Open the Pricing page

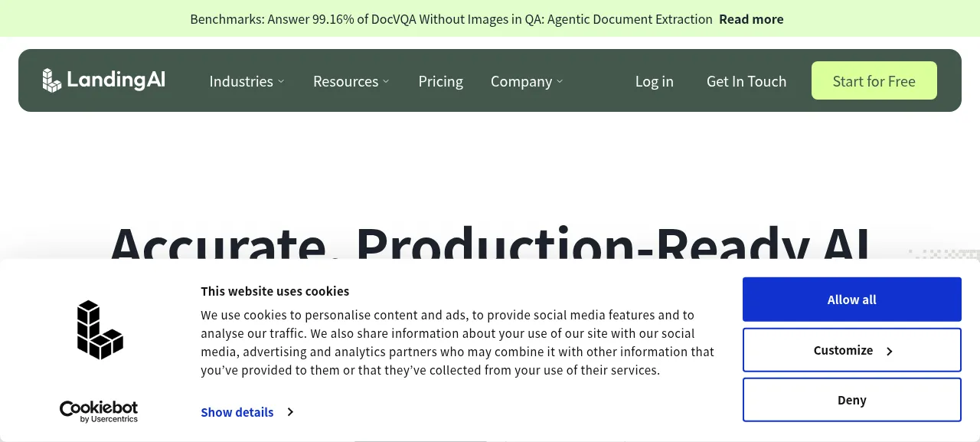(441, 81)
